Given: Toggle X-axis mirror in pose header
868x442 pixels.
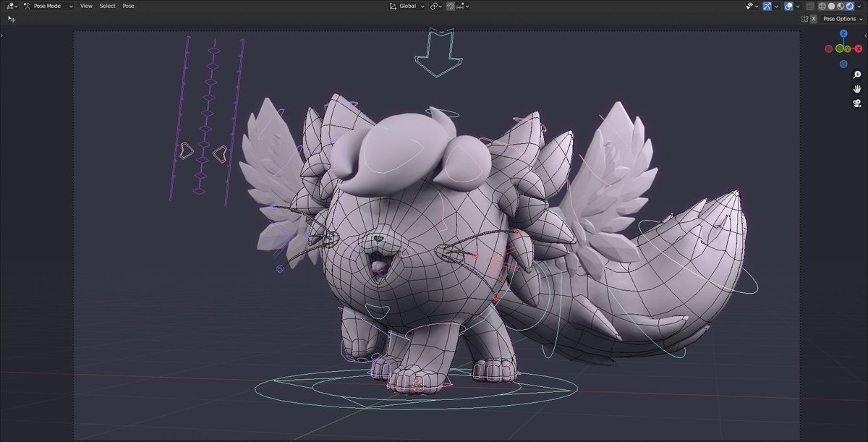Looking at the screenshot, I should point(814,19).
